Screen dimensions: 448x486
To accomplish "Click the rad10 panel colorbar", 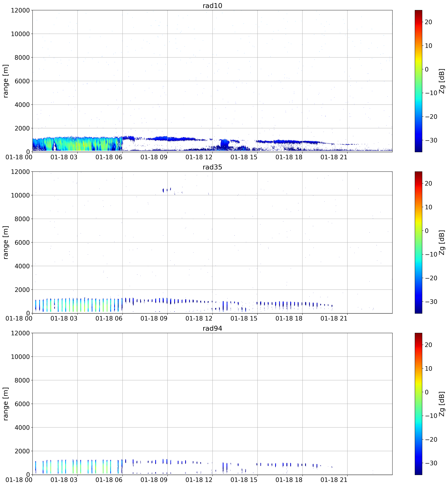I will (x=418, y=81).
